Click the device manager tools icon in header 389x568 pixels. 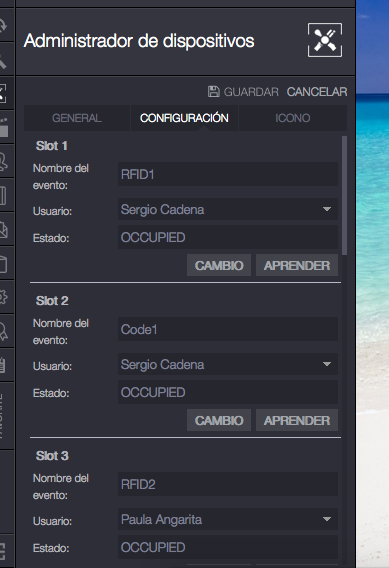pos(325,40)
